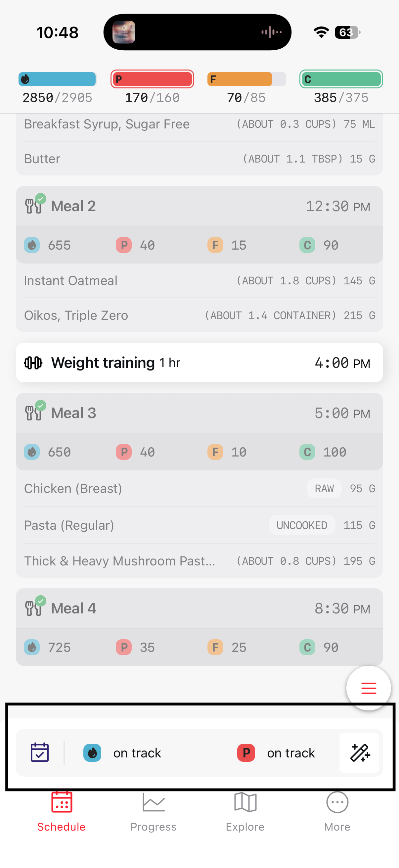Tap the protein 170/160 progress bar
The height and width of the screenshot is (868, 399).
[x=152, y=79]
